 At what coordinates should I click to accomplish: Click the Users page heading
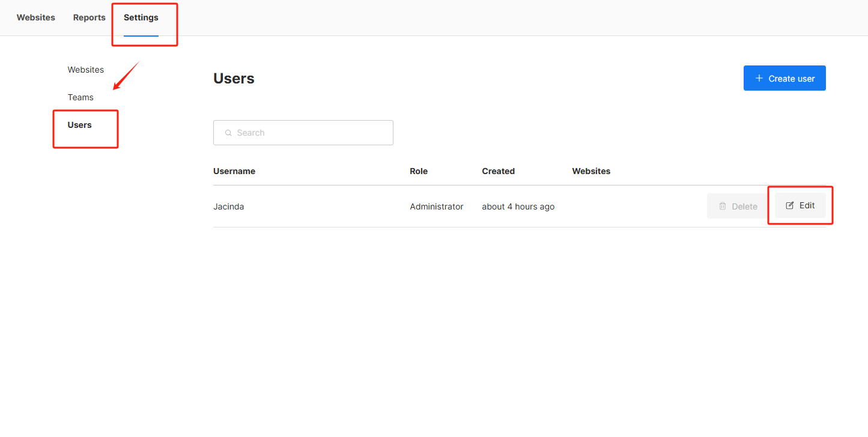(234, 79)
